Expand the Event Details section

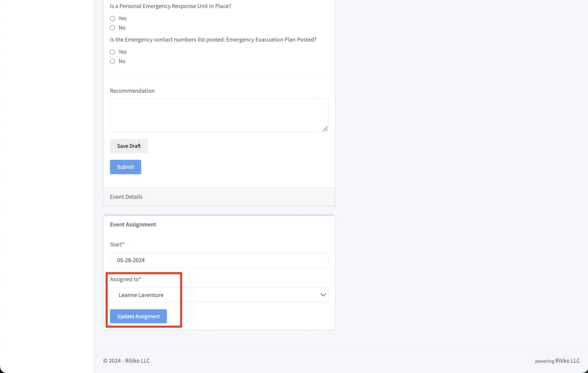pyautogui.click(x=126, y=197)
